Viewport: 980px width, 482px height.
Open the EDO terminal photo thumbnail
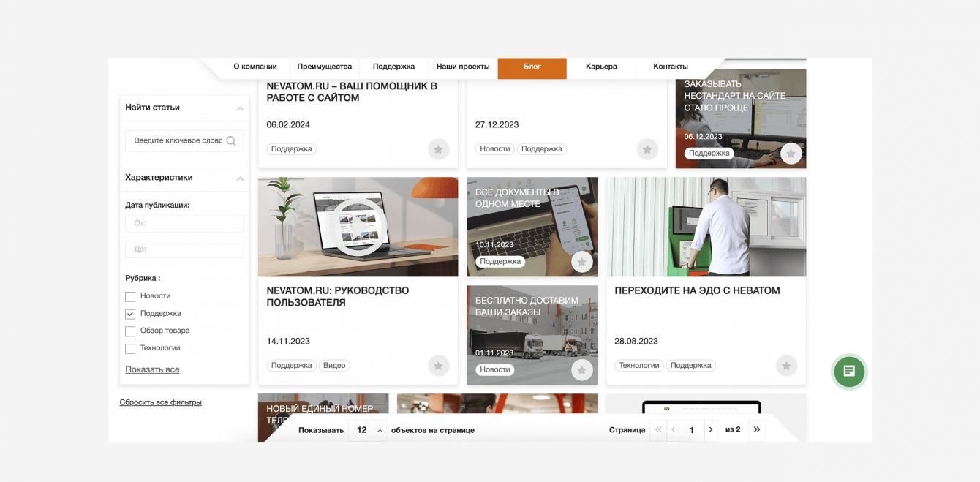pyautogui.click(x=706, y=227)
